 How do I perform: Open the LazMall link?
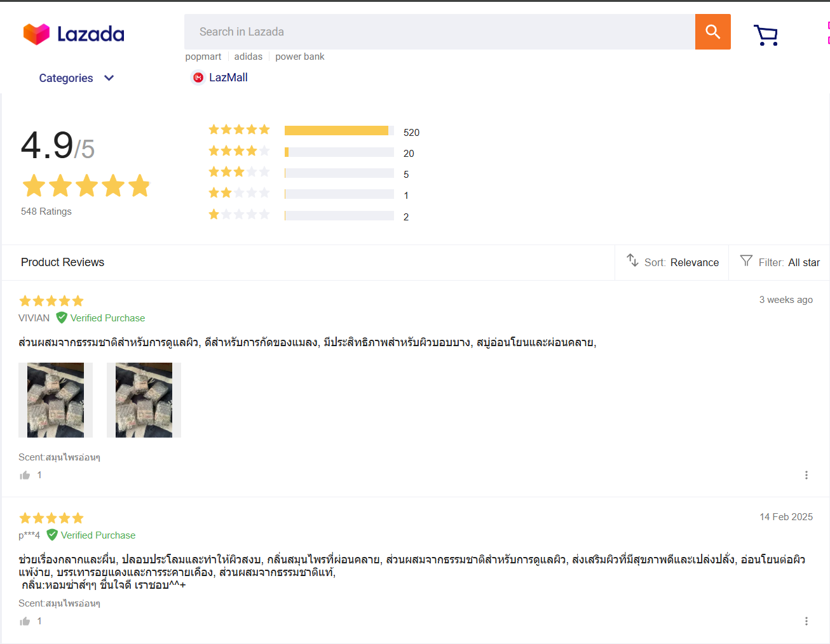click(228, 77)
